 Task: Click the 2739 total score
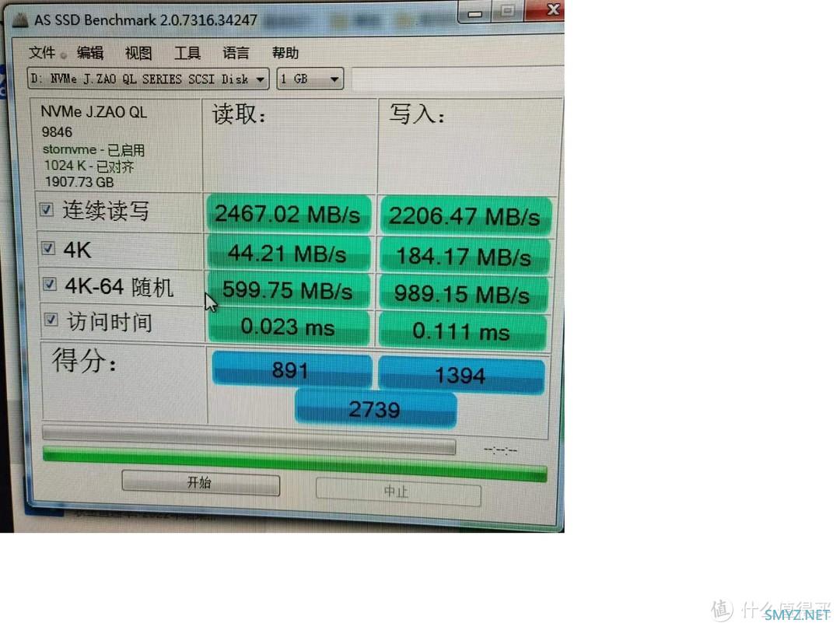pos(375,409)
